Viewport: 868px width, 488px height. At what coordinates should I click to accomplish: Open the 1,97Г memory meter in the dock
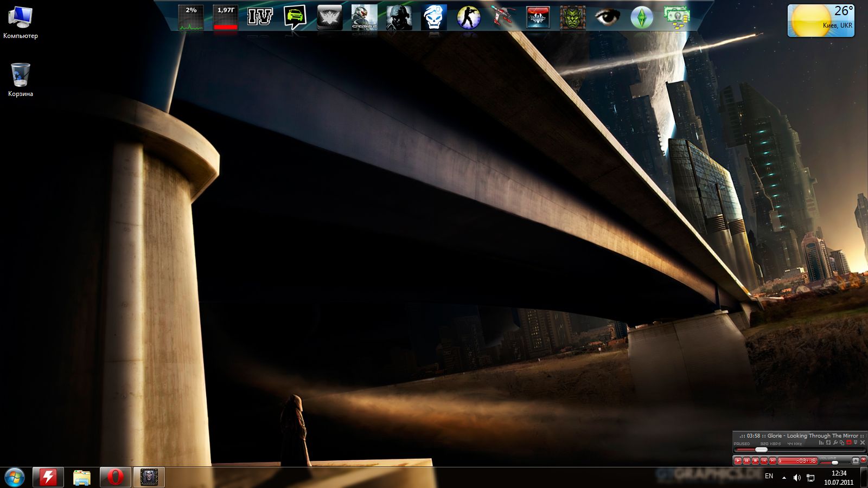point(226,17)
